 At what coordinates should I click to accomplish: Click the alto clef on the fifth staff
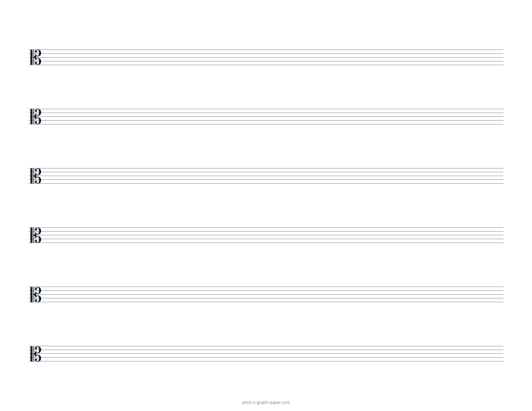coord(36,294)
